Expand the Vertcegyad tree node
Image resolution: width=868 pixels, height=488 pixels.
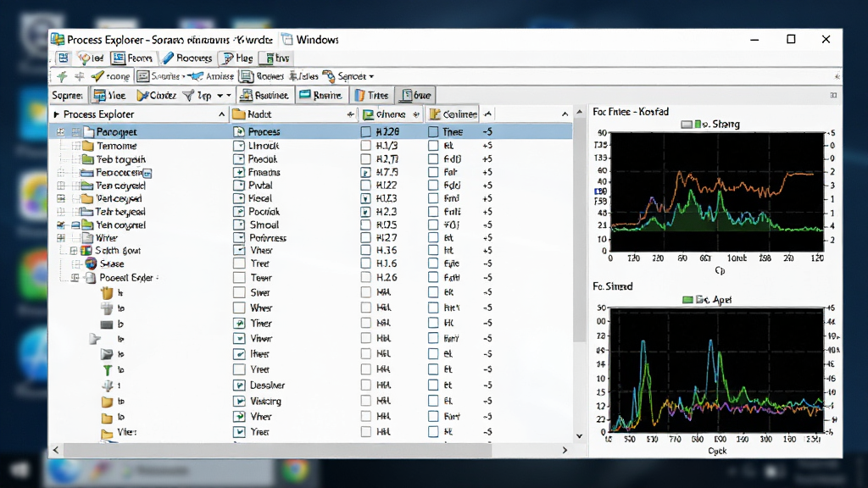[61, 198]
